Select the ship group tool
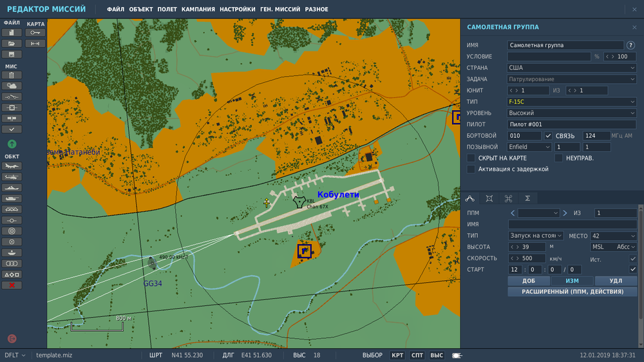This screenshot has height=362, width=644. tap(12, 188)
